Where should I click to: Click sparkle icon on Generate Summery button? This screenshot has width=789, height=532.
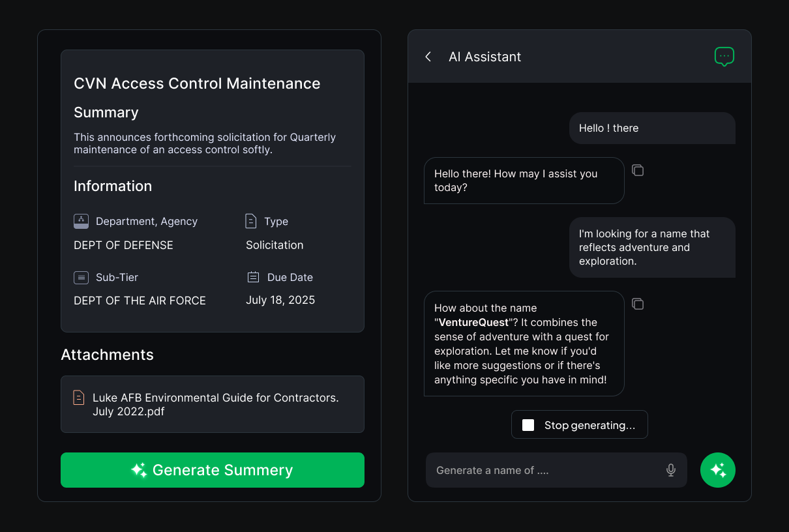point(139,470)
